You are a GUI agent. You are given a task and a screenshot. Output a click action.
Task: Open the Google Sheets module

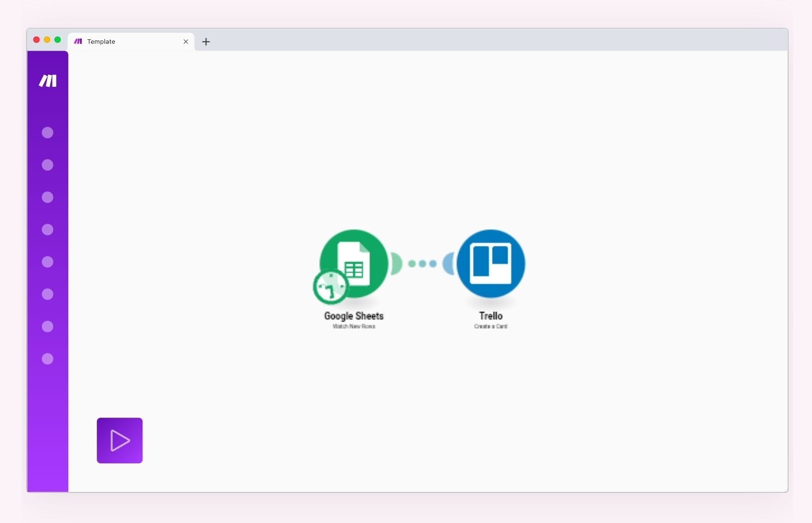pyautogui.click(x=354, y=263)
